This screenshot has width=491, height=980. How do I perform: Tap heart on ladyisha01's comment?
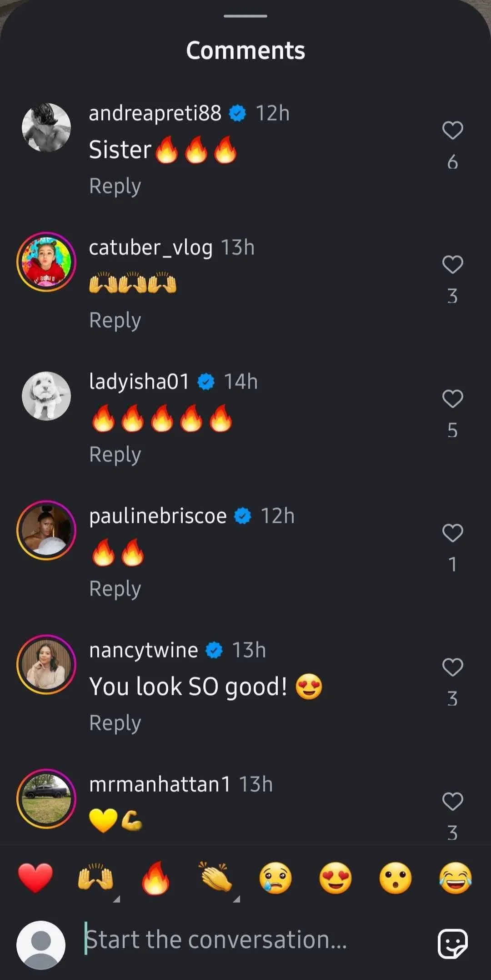(x=452, y=399)
